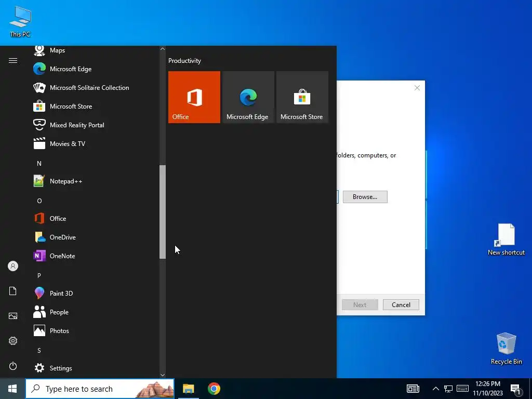The height and width of the screenshot is (399, 532).
Task: Click the disabled Next button in the dialog
Action: point(360,304)
